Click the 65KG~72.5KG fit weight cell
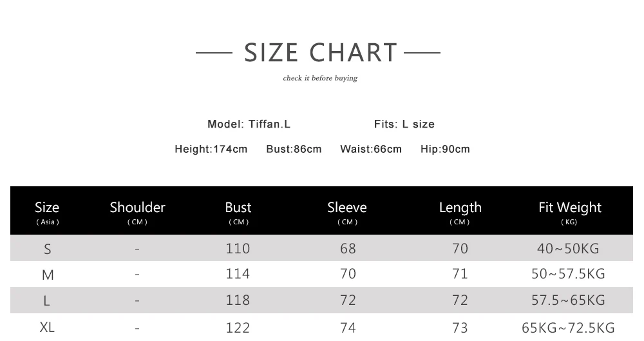The image size is (644, 341). (568, 328)
